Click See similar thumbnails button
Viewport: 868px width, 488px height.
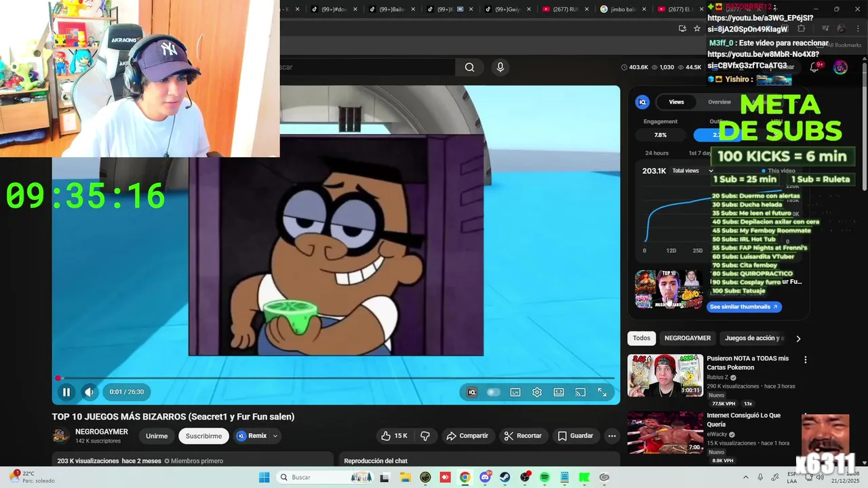tap(744, 306)
